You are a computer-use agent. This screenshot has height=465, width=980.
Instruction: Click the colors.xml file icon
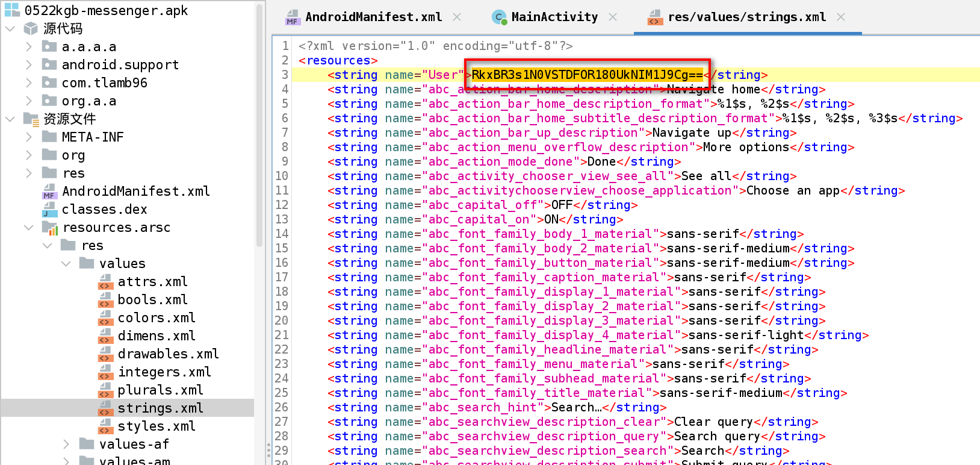click(106, 317)
